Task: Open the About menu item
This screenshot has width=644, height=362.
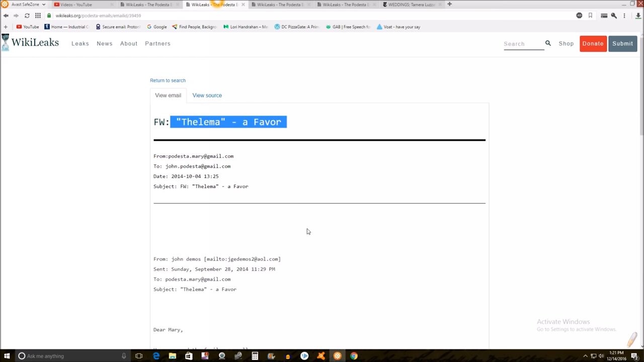Action: 129,43
